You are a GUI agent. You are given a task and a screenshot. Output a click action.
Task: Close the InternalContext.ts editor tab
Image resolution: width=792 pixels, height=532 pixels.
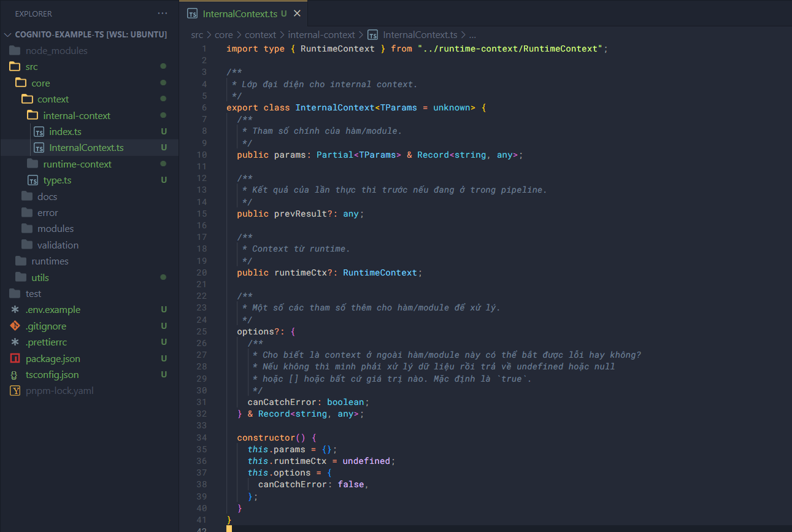point(298,13)
